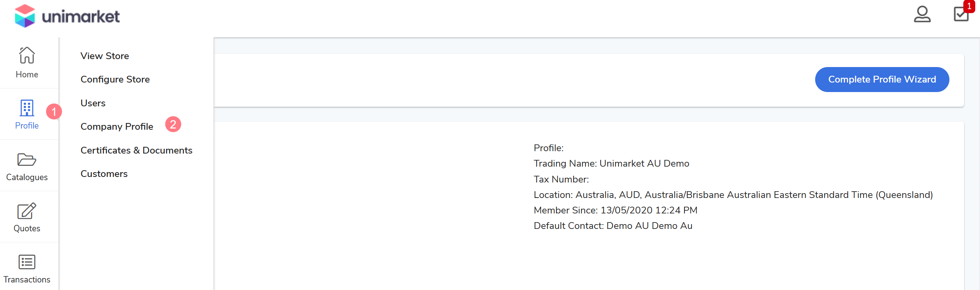Viewport: 980px width, 290px height.
Task: Click the Trading Name profile text
Action: tap(611, 163)
